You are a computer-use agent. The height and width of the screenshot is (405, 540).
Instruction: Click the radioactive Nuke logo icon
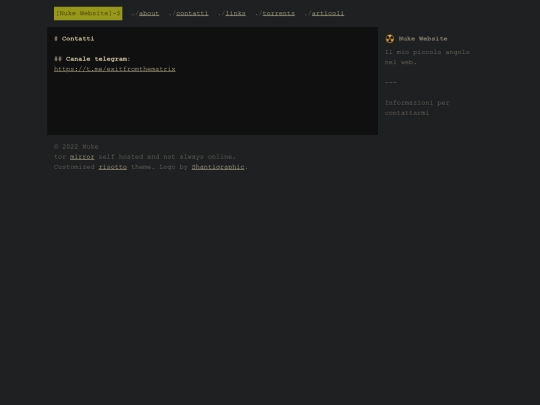coord(390,39)
